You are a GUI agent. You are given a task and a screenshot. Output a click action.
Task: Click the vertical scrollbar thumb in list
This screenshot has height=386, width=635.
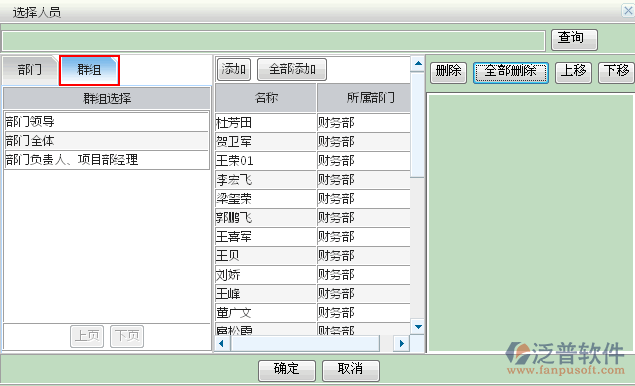pyautogui.click(x=418, y=125)
